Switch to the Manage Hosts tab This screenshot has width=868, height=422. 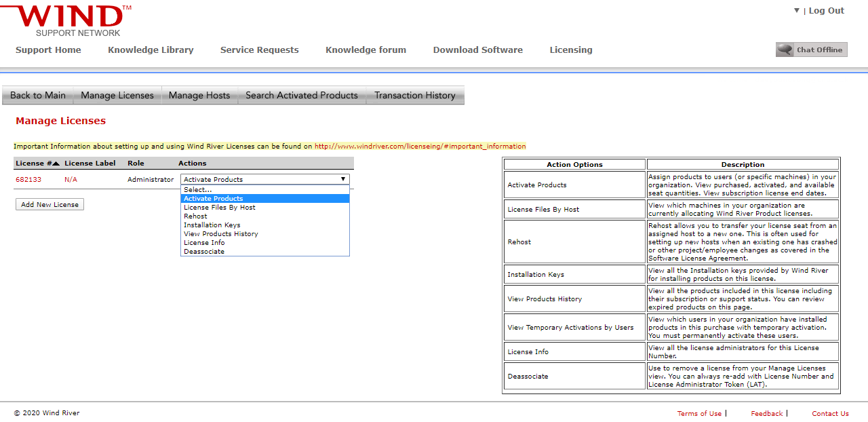click(x=199, y=95)
